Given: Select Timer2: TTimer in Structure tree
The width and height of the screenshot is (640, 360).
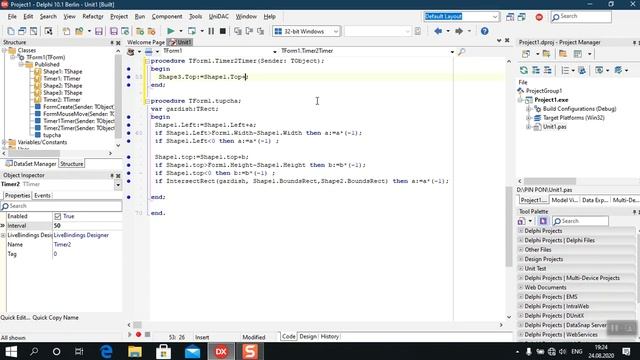Looking at the screenshot, I should 62,100.
